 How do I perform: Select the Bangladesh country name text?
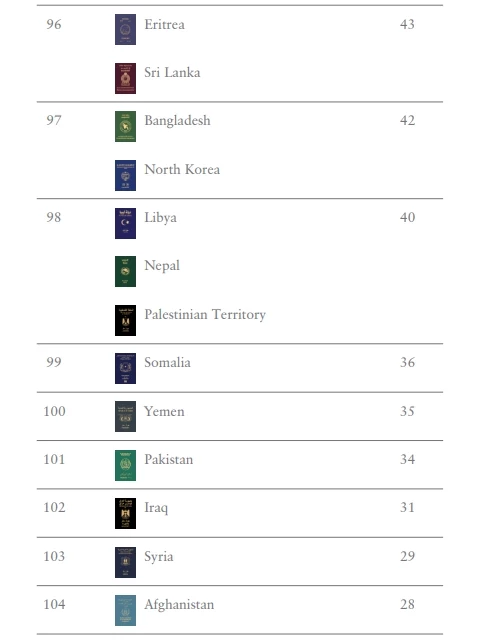[177, 121]
